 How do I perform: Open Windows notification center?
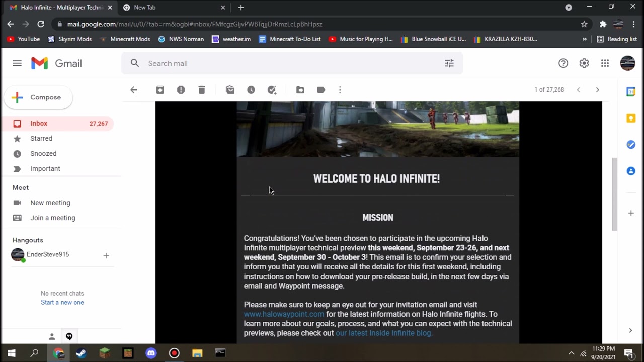[628, 353]
